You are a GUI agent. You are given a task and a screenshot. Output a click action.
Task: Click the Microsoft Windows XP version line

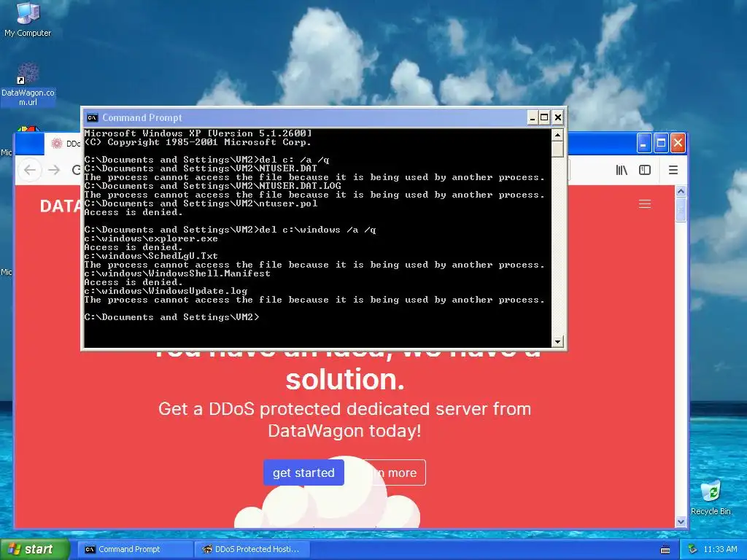pos(198,133)
